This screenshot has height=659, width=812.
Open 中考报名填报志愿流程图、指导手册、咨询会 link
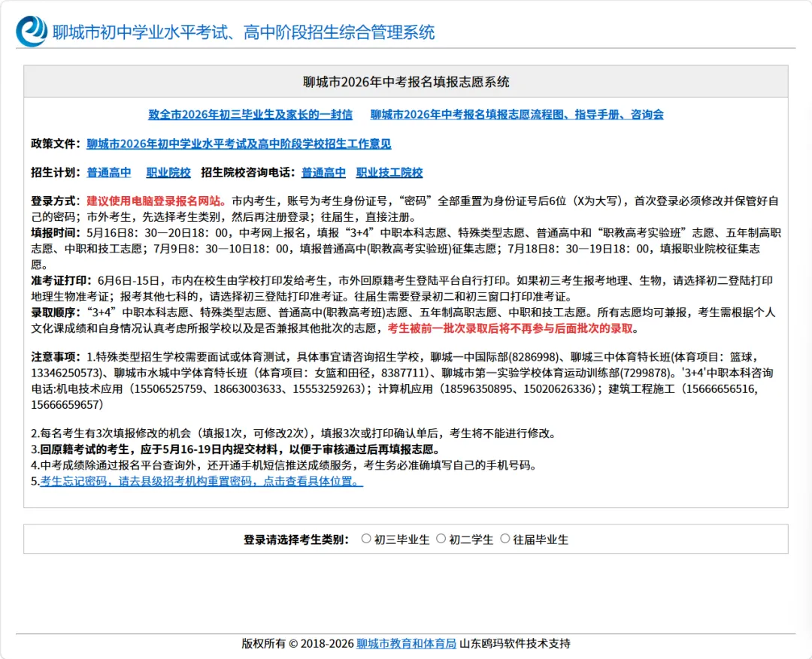pyautogui.click(x=517, y=114)
